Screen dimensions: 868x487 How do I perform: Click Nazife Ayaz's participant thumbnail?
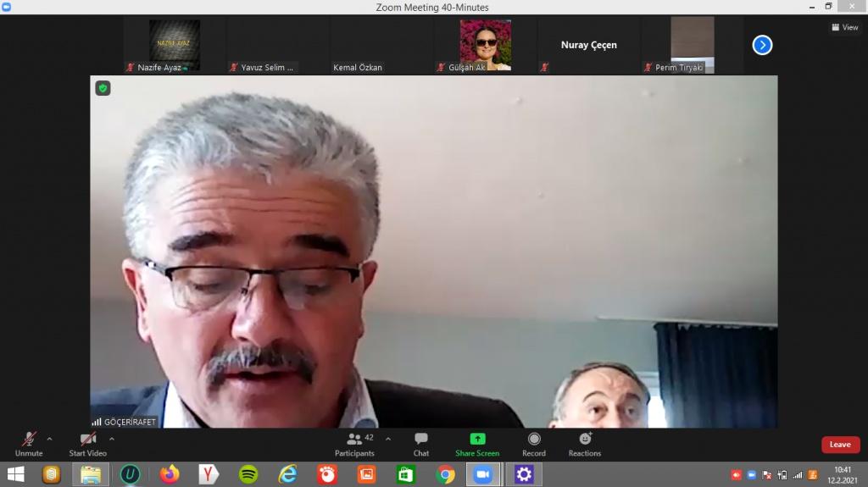point(175,45)
